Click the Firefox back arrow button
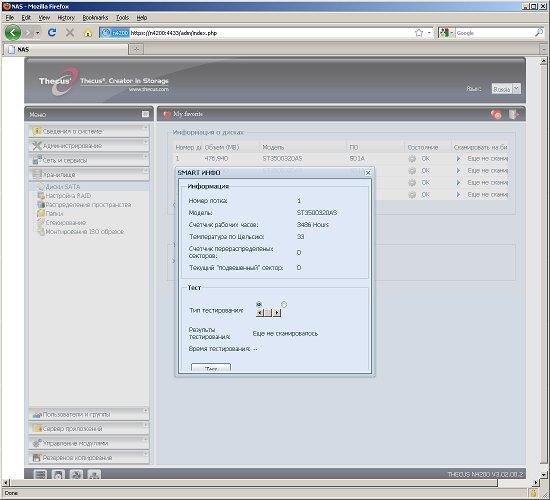Image resolution: width=550 pixels, height=500 pixels. [13, 33]
